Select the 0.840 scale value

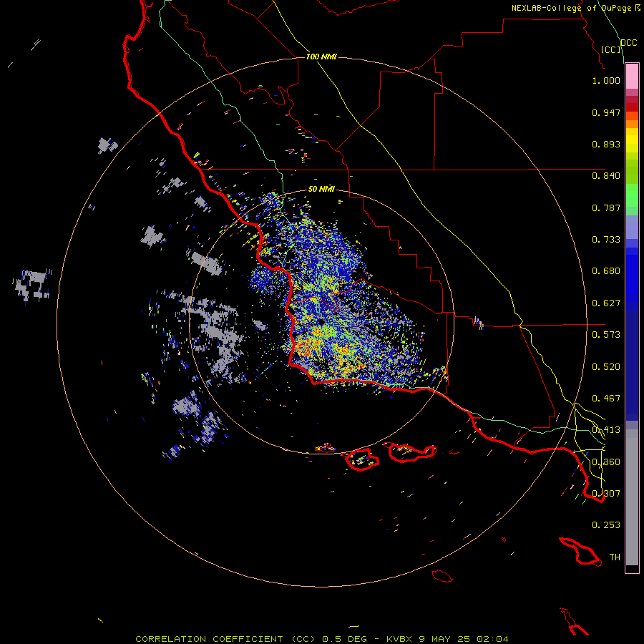point(606,176)
